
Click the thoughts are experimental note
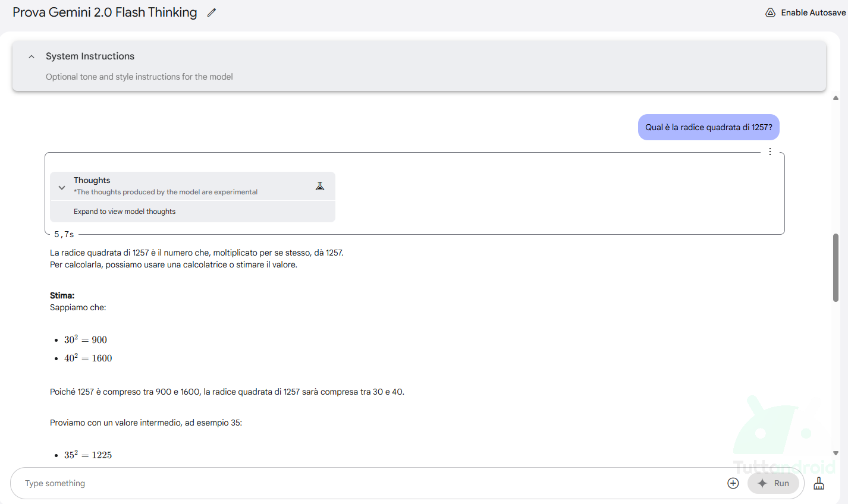tap(165, 192)
